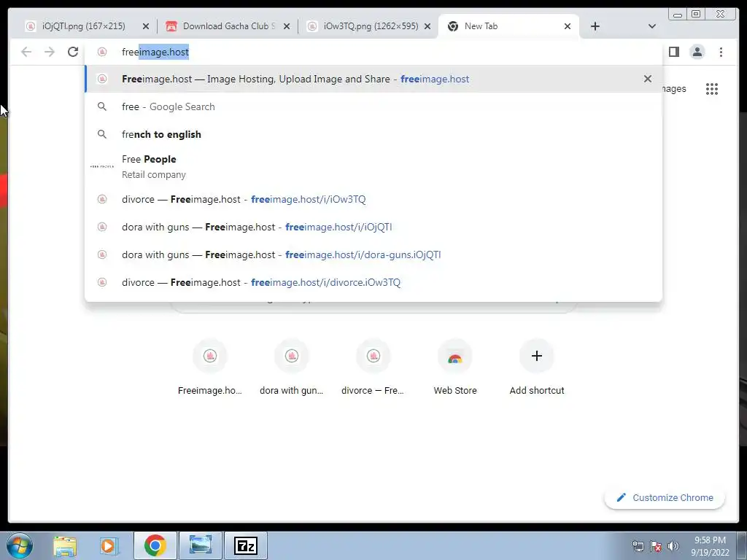Screen dimensions: 747x560
Task: Choose the 'french to english' suggestion
Action: (373, 134)
